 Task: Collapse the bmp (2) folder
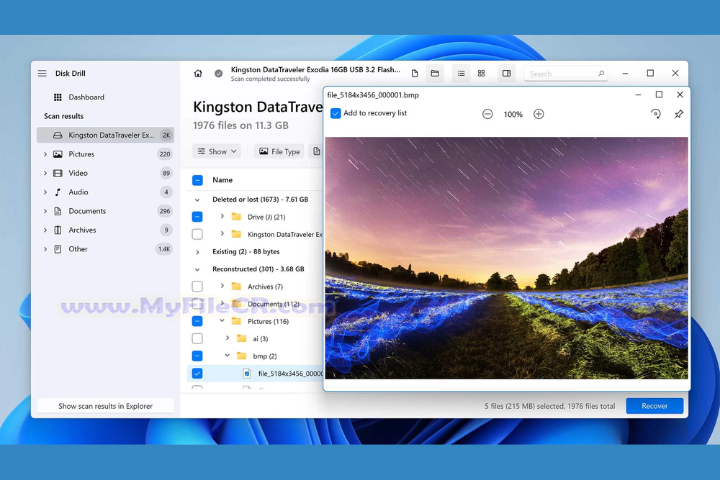pos(228,356)
